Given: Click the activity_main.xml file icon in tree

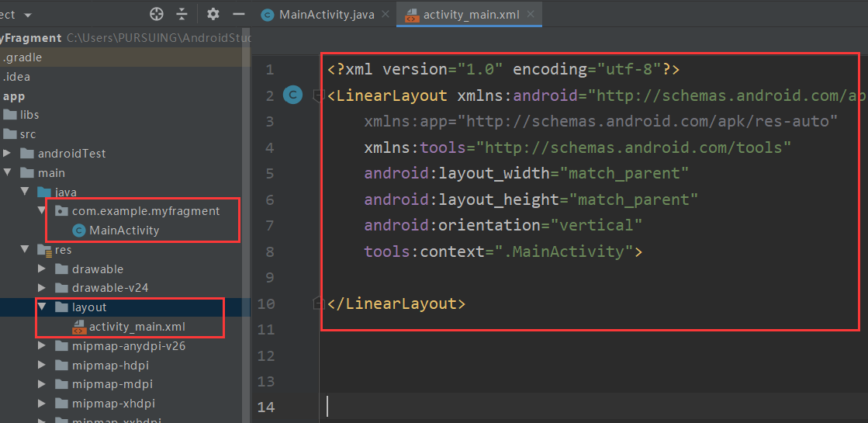Looking at the screenshot, I should click(79, 328).
